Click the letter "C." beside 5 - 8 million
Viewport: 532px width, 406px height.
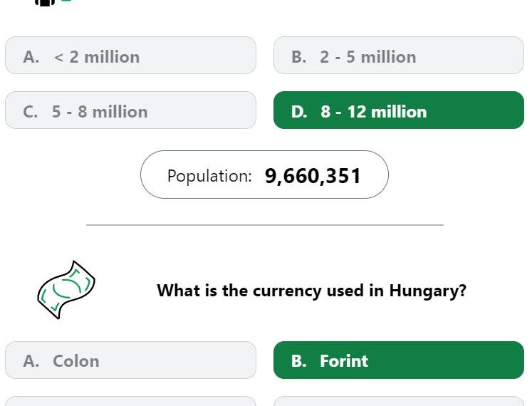click(31, 112)
